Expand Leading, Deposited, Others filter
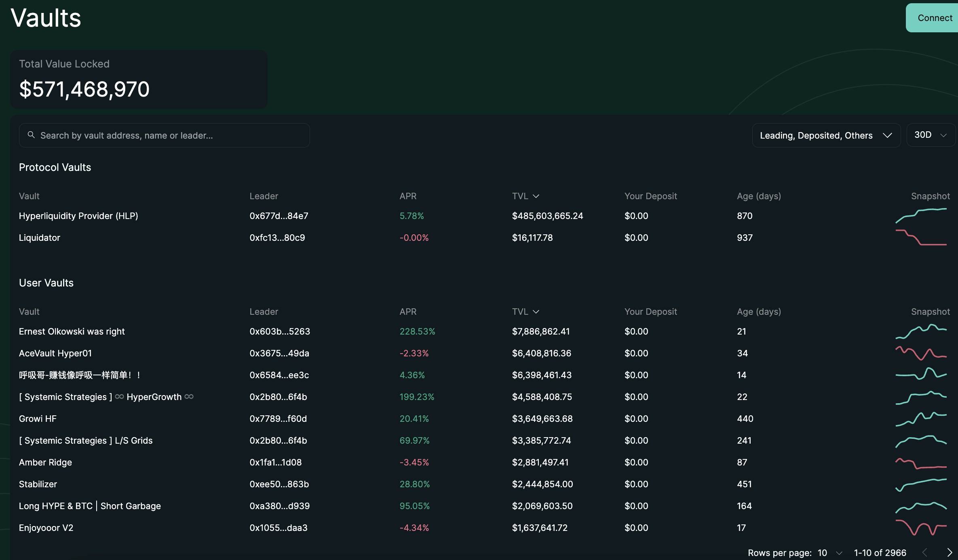Screen dimensions: 958x560 point(826,135)
